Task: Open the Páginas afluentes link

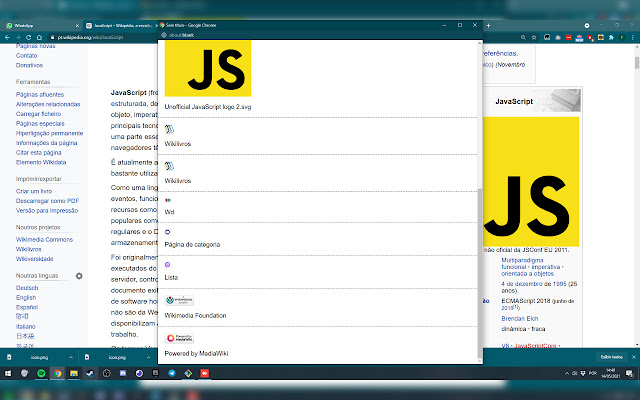Action: 42,95
